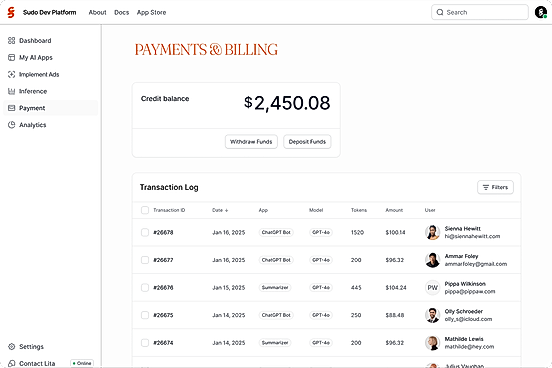Viewport: 552px width, 368px height.
Task: Click the $2,450.08 credit balance value
Action: click(x=287, y=103)
